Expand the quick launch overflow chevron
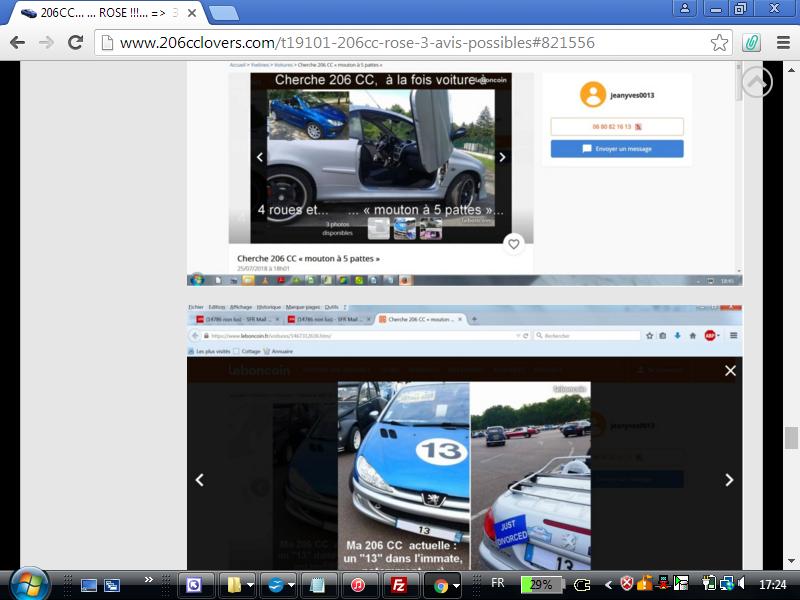The width and height of the screenshot is (800, 600). (x=148, y=580)
